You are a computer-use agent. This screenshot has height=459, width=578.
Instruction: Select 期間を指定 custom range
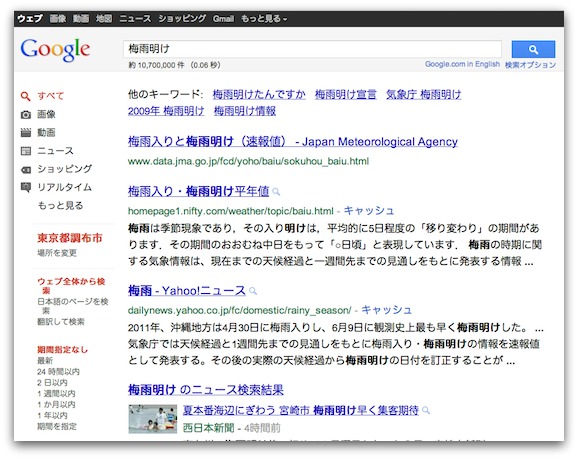coord(57,427)
